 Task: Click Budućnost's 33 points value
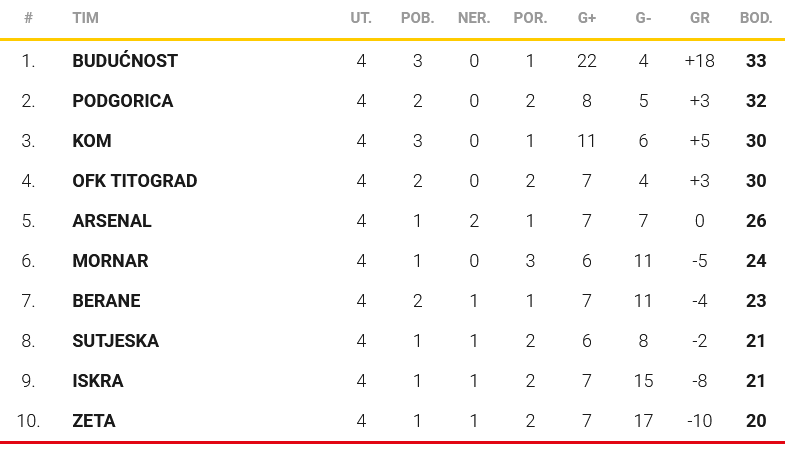(756, 61)
